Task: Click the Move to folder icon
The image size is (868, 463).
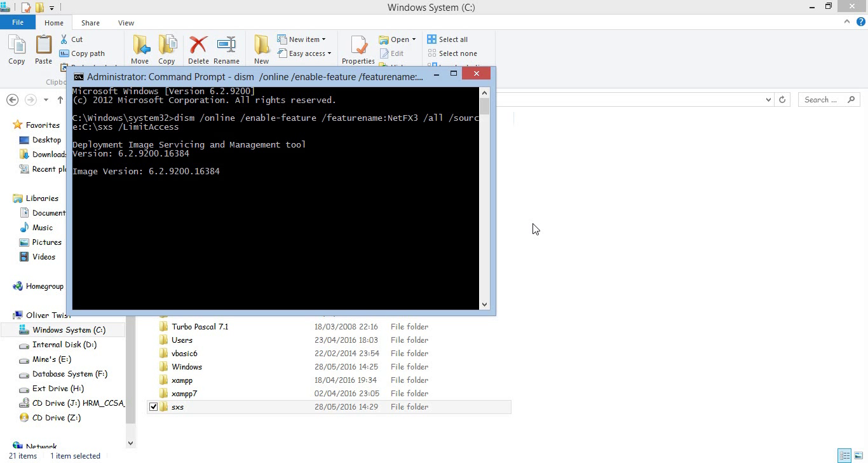Action: (x=140, y=46)
